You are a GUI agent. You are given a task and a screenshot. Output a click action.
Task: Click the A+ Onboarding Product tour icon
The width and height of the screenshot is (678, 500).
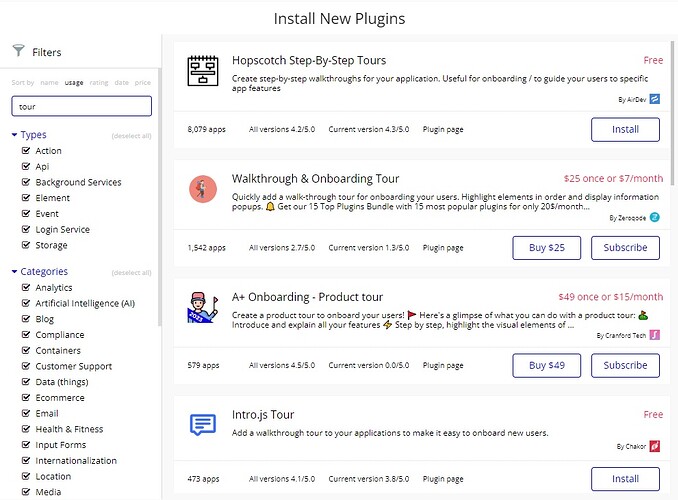coord(203,306)
